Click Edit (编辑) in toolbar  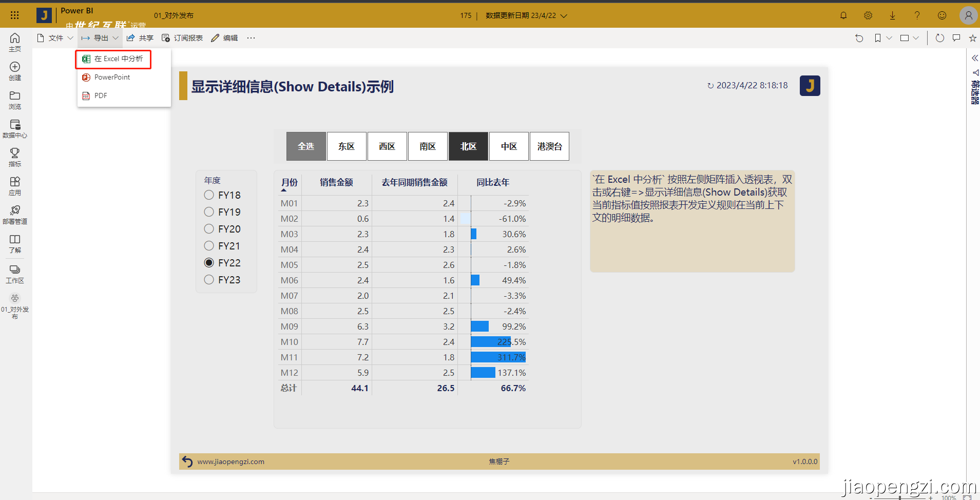tap(225, 38)
